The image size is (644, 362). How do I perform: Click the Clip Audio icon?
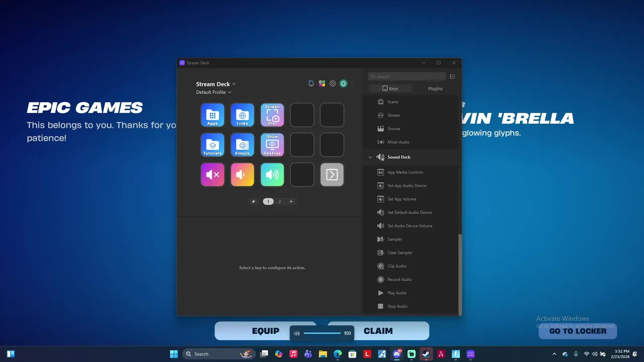click(381, 266)
